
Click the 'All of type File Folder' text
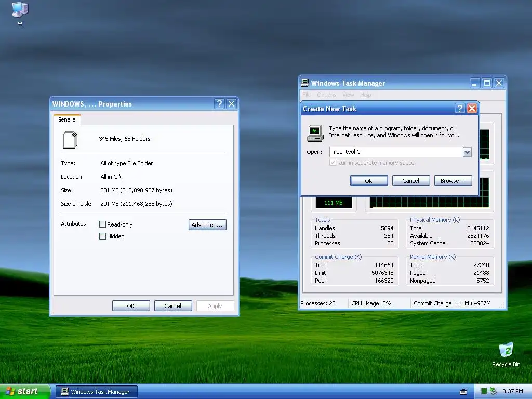[127, 163]
